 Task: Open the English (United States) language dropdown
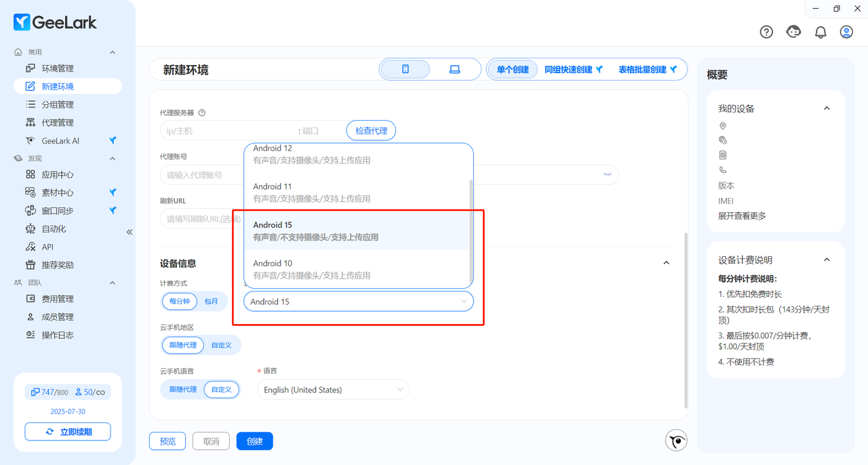tap(333, 390)
